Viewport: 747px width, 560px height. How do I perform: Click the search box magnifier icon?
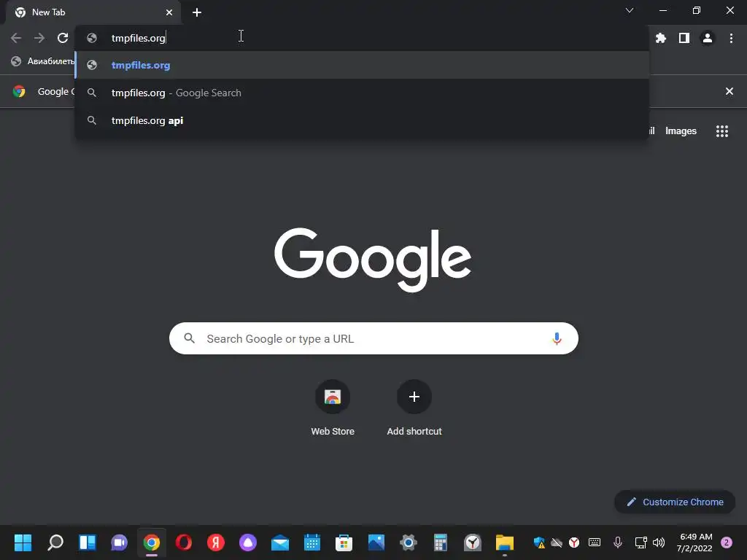coord(190,338)
